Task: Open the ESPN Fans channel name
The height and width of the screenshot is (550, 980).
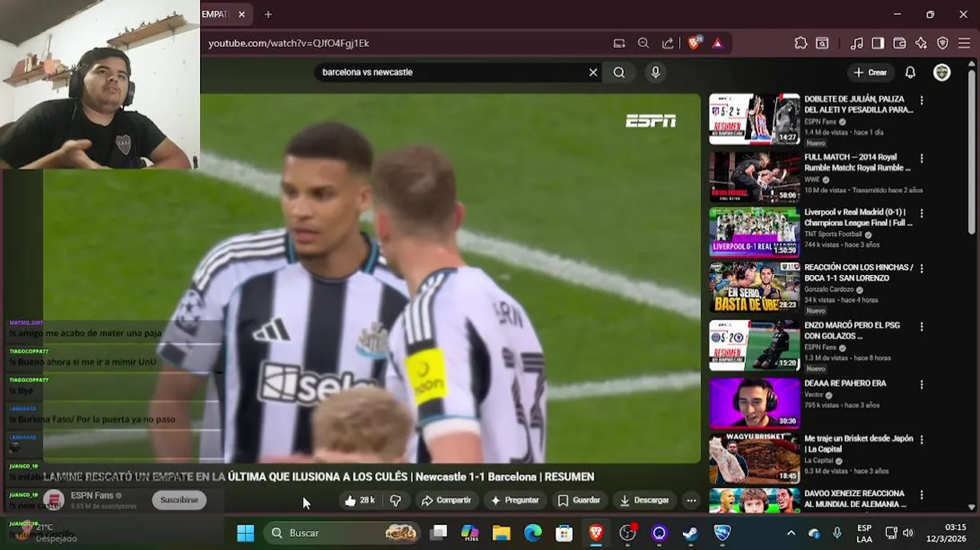Action: (92, 496)
